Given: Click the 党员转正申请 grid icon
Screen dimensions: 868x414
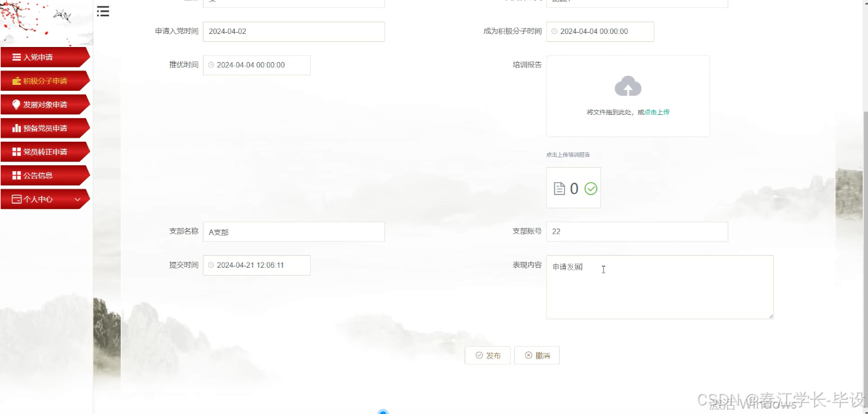Looking at the screenshot, I should [17, 151].
